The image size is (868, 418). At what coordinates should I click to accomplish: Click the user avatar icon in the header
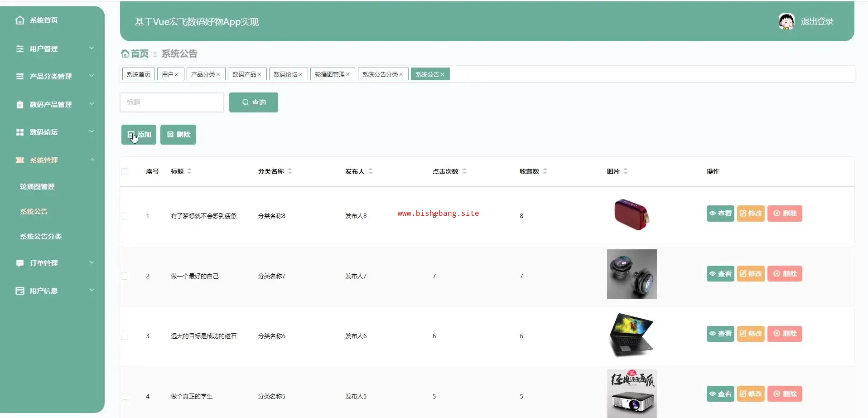tap(786, 21)
